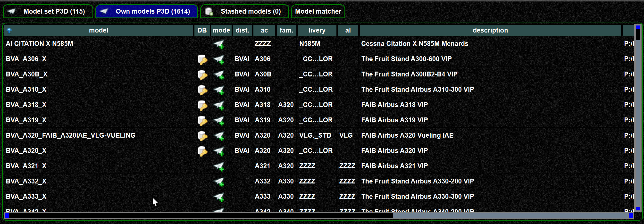Open the Stashed models (0) tab
Viewport: 644px width, 224px height.
(244, 11)
